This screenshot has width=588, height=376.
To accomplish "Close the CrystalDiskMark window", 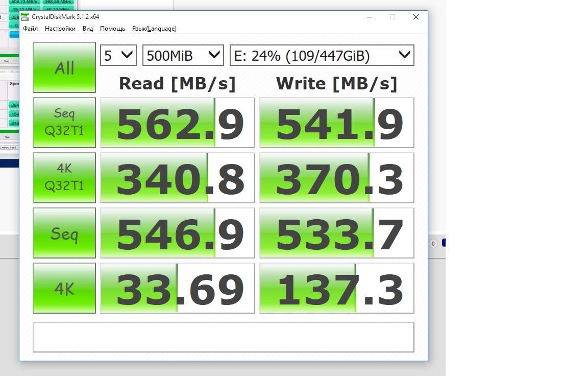I will click(415, 17).
